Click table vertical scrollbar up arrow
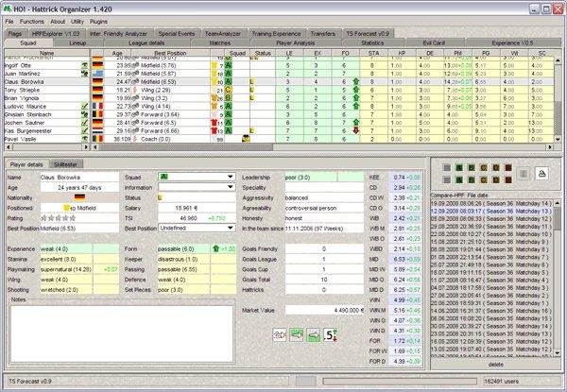 click(x=558, y=60)
